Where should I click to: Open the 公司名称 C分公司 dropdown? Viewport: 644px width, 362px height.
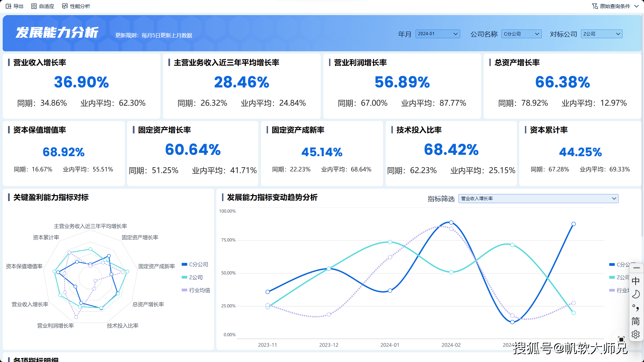pyautogui.click(x=521, y=34)
